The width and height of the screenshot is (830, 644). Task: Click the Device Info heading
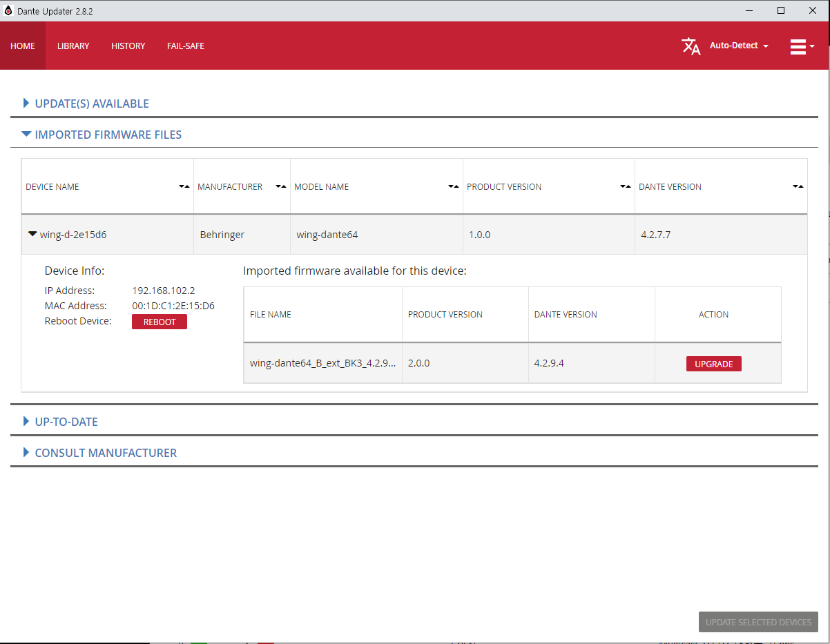pyautogui.click(x=75, y=271)
